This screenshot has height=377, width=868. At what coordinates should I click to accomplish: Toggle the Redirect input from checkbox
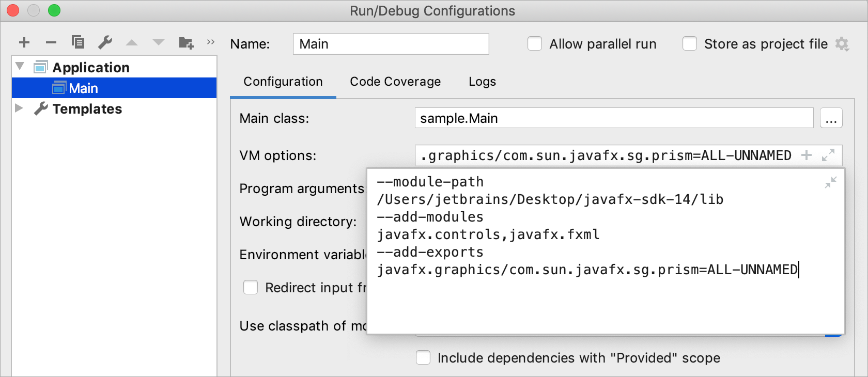pyautogui.click(x=251, y=288)
